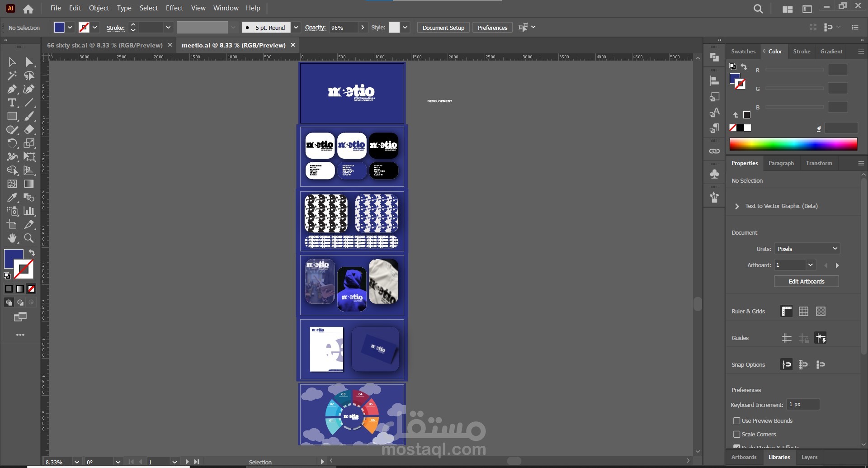Toggle the document grid display
868x468 pixels.
coord(803,311)
